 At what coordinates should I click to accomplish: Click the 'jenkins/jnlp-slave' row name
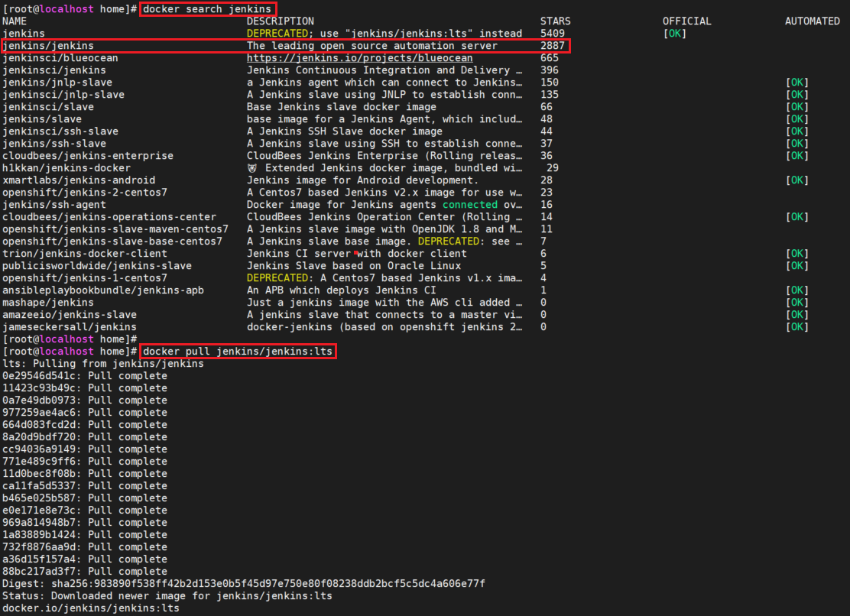tap(57, 83)
